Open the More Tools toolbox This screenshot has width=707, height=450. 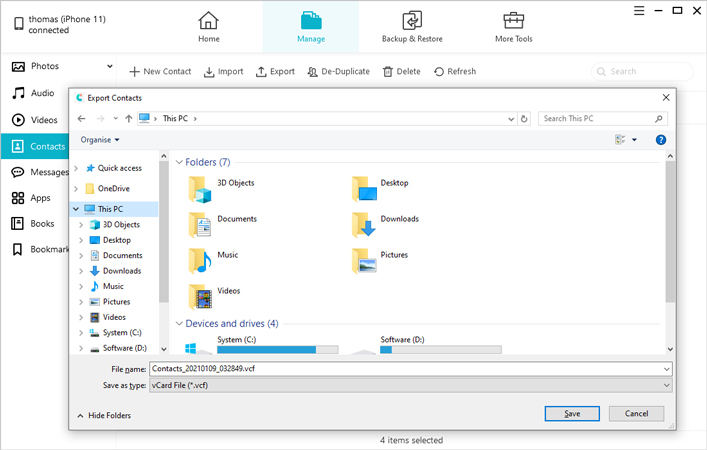click(x=514, y=21)
